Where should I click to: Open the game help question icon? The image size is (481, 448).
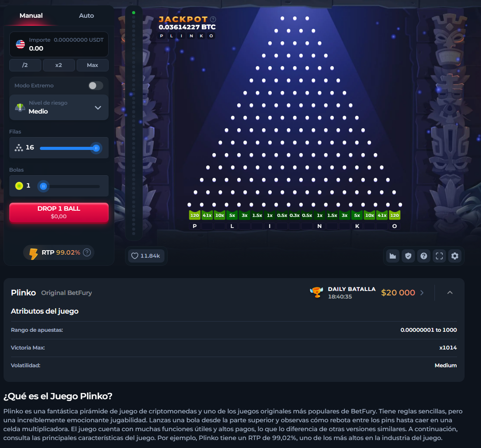(x=424, y=256)
